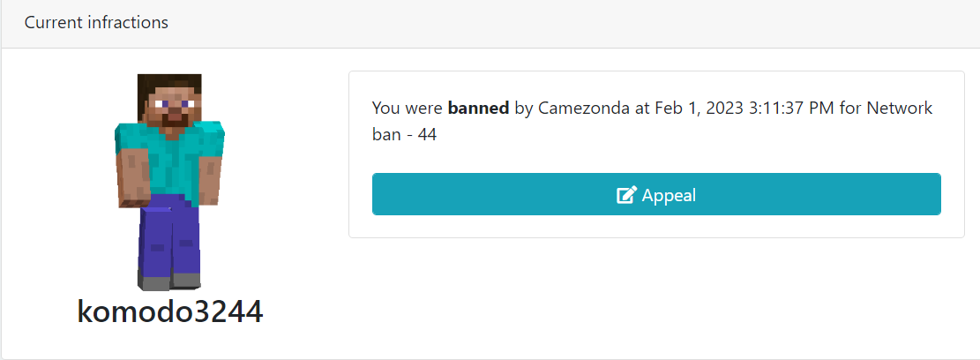Screen dimensions: 980x360
Task: Click the staff name Camezonda
Action: 585,109
